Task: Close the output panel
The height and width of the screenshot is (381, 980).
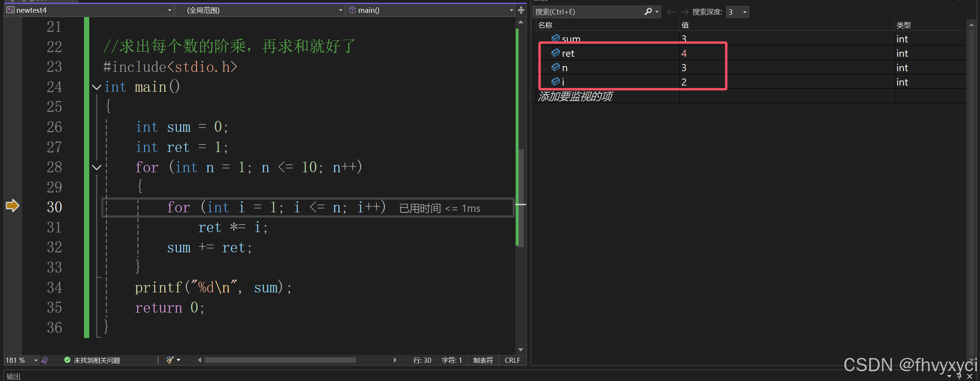Action: click(970, 376)
